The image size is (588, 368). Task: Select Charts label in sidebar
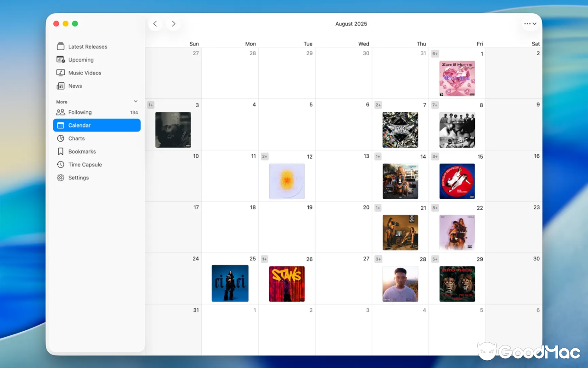[77, 138]
